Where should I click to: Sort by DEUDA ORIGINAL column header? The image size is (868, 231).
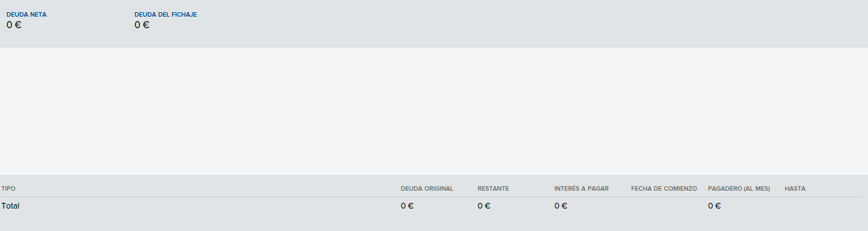pyautogui.click(x=427, y=189)
